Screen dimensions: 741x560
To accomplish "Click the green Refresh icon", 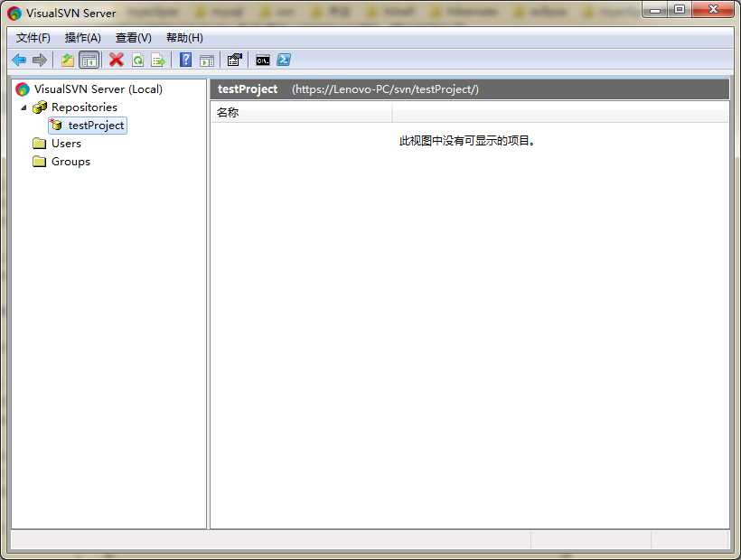I will point(137,60).
